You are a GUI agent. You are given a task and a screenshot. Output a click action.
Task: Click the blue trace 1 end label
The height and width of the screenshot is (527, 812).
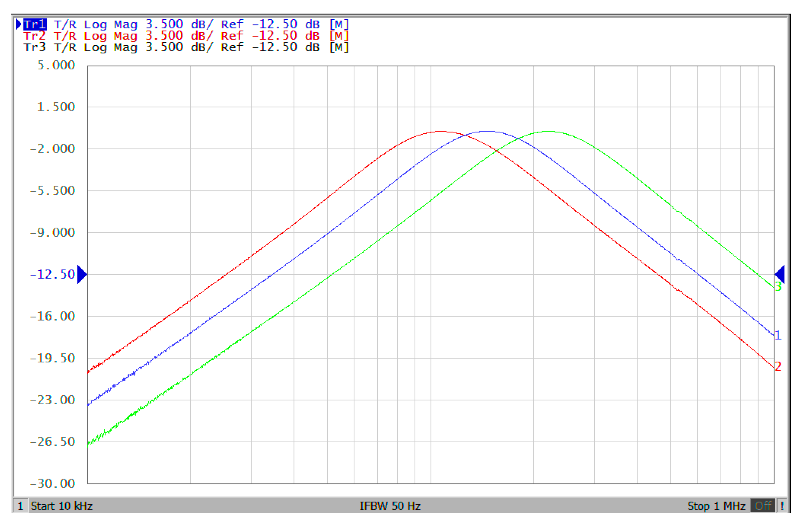[778, 335]
